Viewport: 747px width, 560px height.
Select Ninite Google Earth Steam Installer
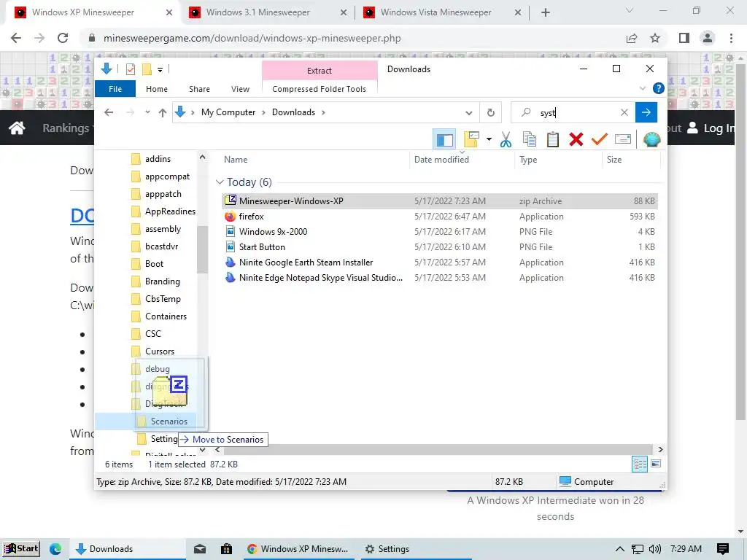(x=440, y=262)
